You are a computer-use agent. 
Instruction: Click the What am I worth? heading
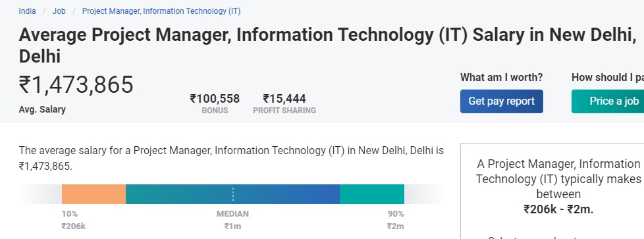502,77
